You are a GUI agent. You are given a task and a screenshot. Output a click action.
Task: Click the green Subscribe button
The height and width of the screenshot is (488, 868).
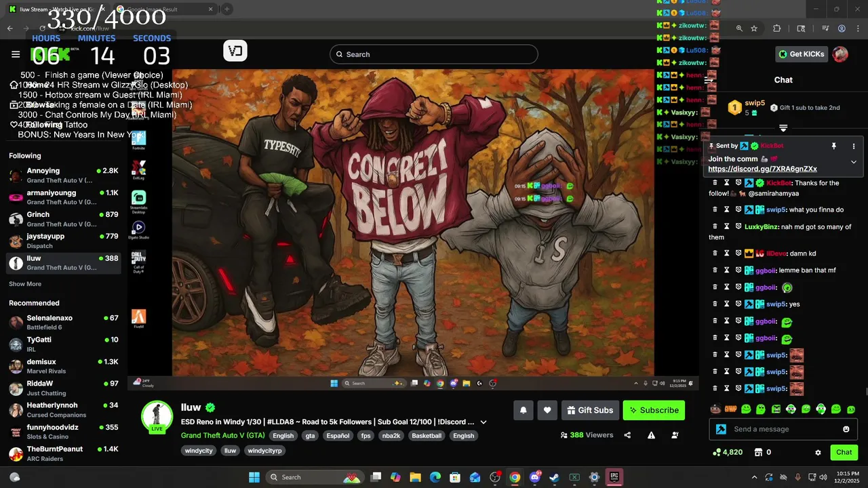(x=654, y=410)
